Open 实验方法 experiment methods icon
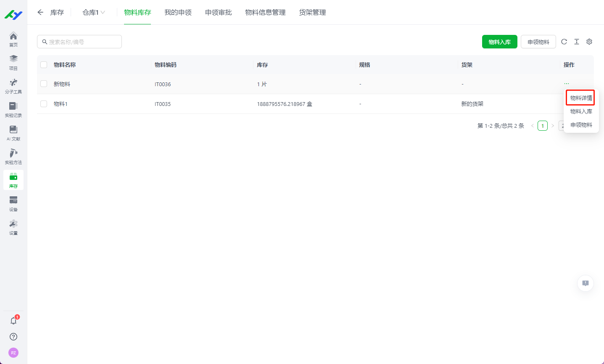 (13, 156)
